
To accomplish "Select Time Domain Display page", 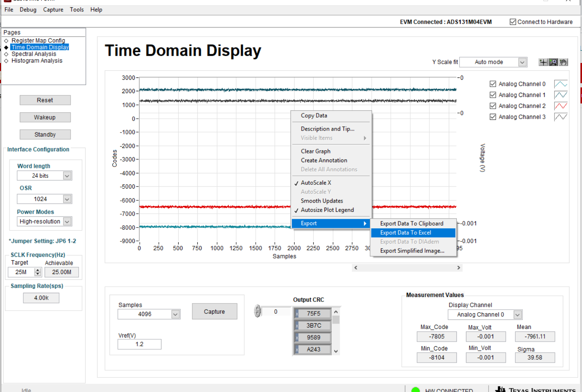I will click(40, 47).
